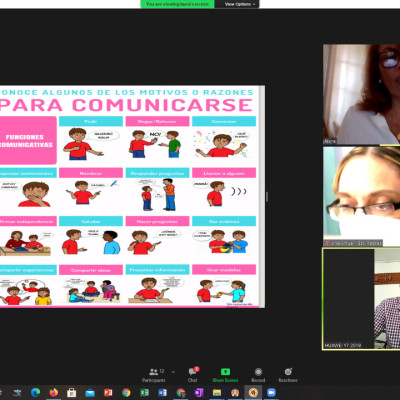400x400 pixels.
Task: Open Microsoft Edge from the taskbar
Action: pos(35,392)
